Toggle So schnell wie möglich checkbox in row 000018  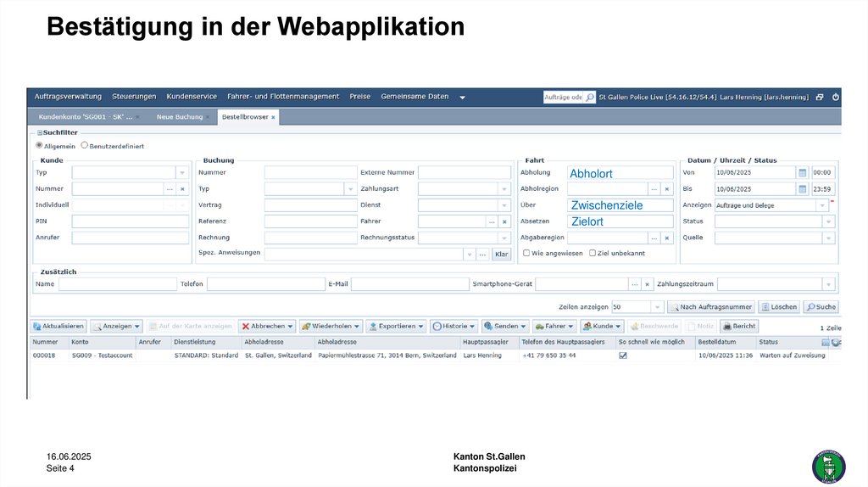(623, 355)
